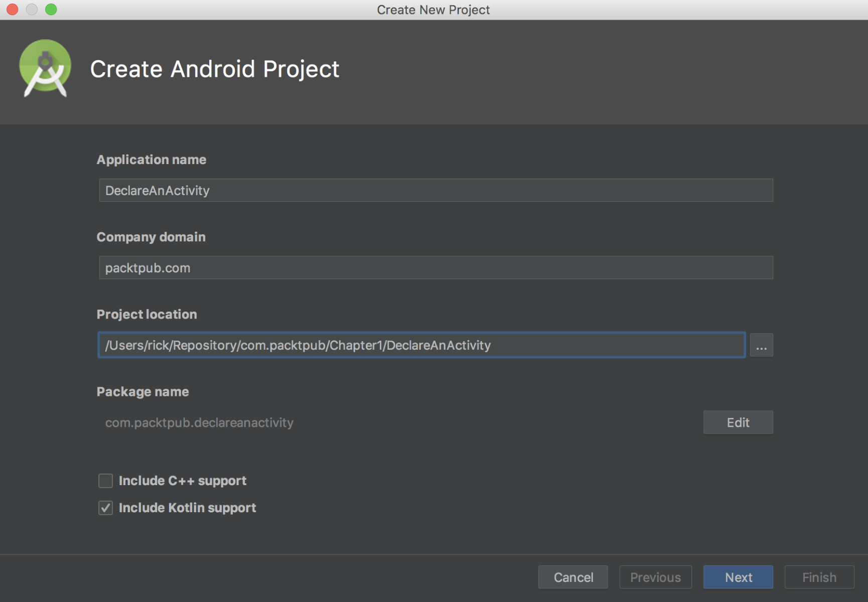Proceed with the Next button
Viewport: 868px width, 602px height.
click(738, 577)
